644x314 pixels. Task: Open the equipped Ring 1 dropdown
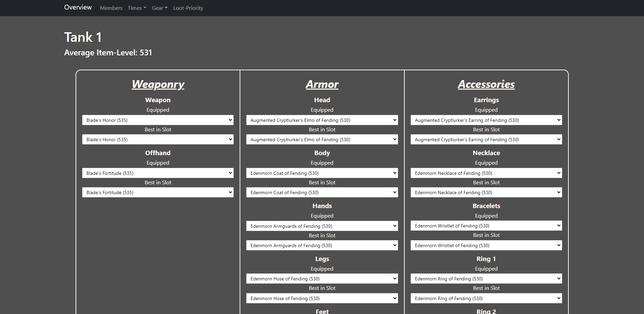(x=486, y=279)
